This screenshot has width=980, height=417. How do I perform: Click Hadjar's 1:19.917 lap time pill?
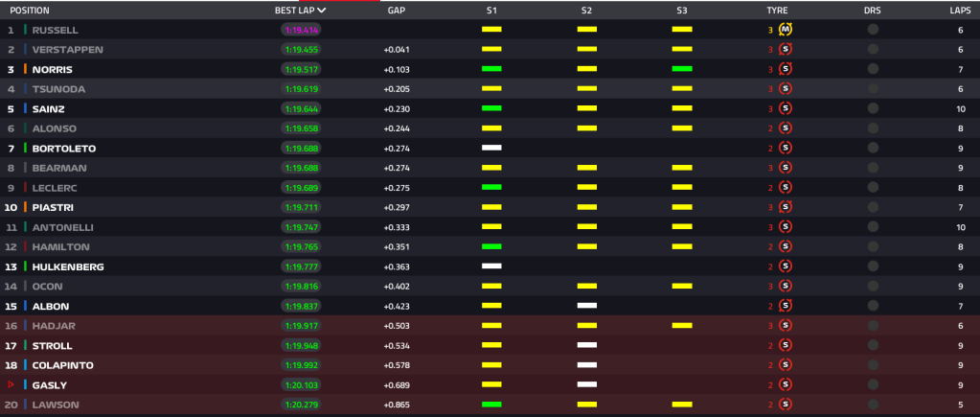[x=301, y=326]
